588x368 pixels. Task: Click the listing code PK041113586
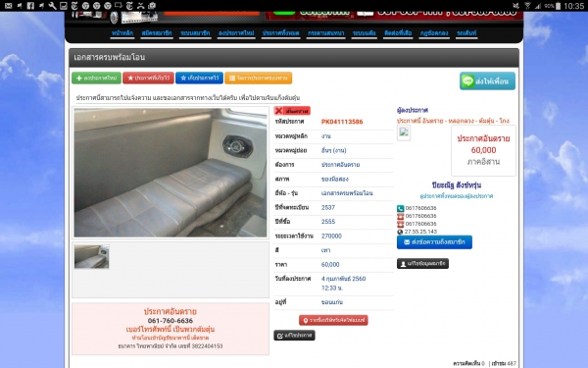pyautogui.click(x=342, y=122)
